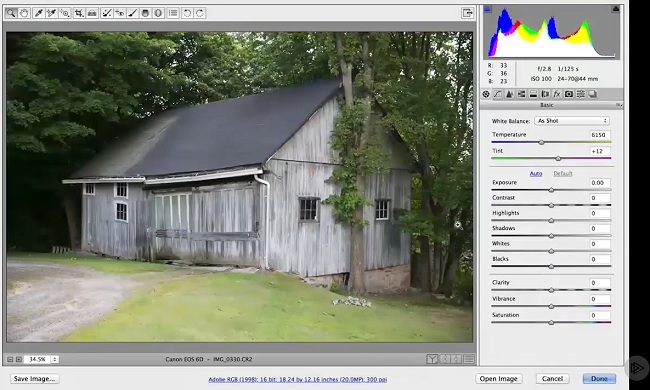Click the Temperature slider handle

(x=541, y=143)
